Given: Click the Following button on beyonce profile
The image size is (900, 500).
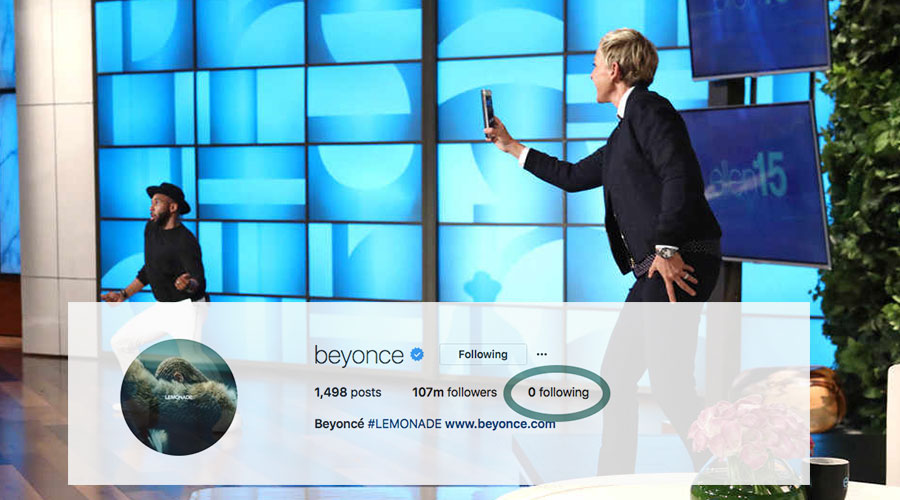Looking at the screenshot, I should tap(483, 354).
